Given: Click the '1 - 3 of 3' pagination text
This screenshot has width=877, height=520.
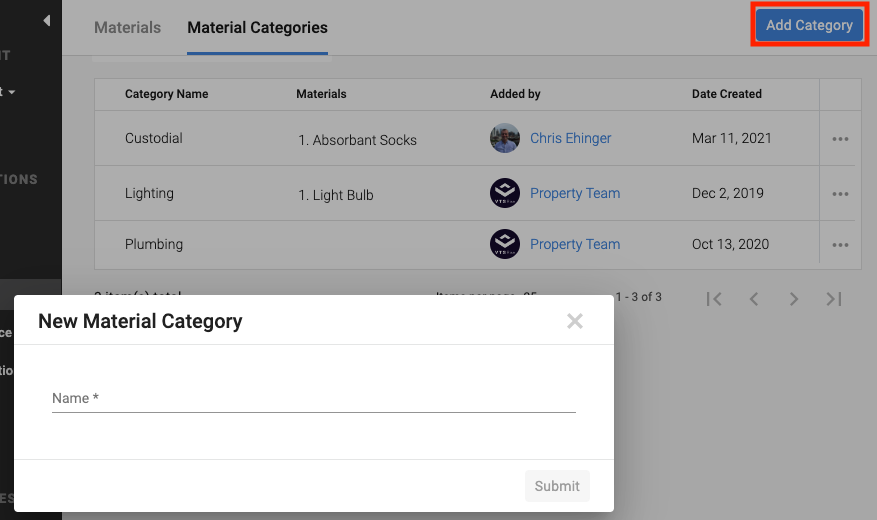Looking at the screenshot, I should tap(639, 297).
